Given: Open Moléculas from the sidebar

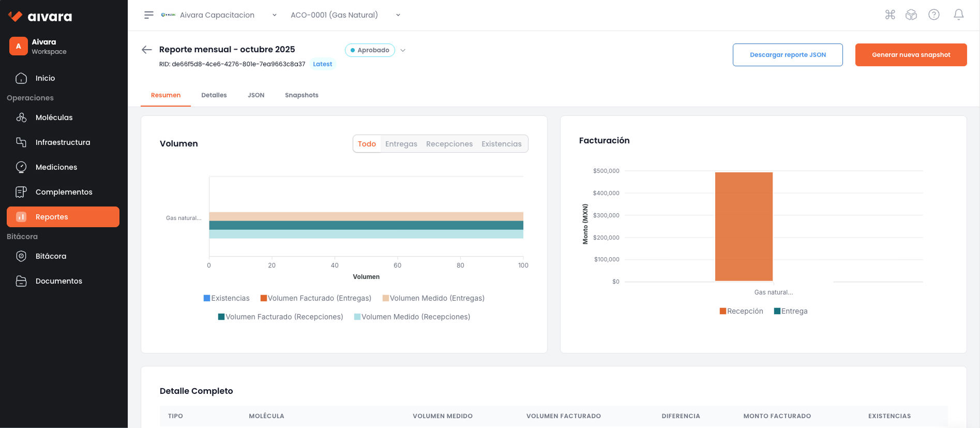Looking at the screenshot, I should click(54, 117).
